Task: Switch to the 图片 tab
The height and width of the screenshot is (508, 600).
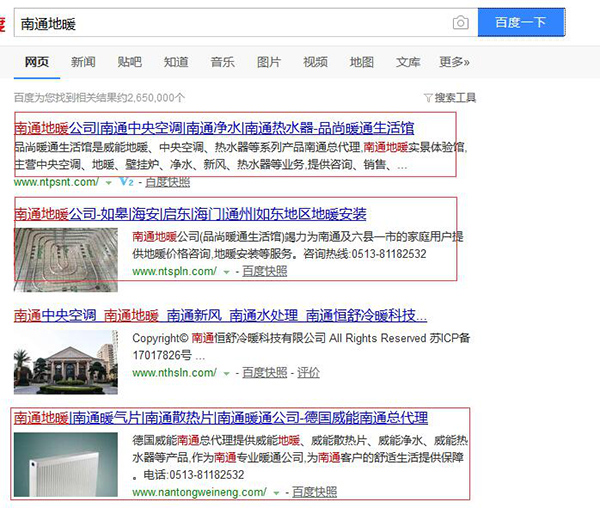Action: pyautogui.click(x=269, y=62)
